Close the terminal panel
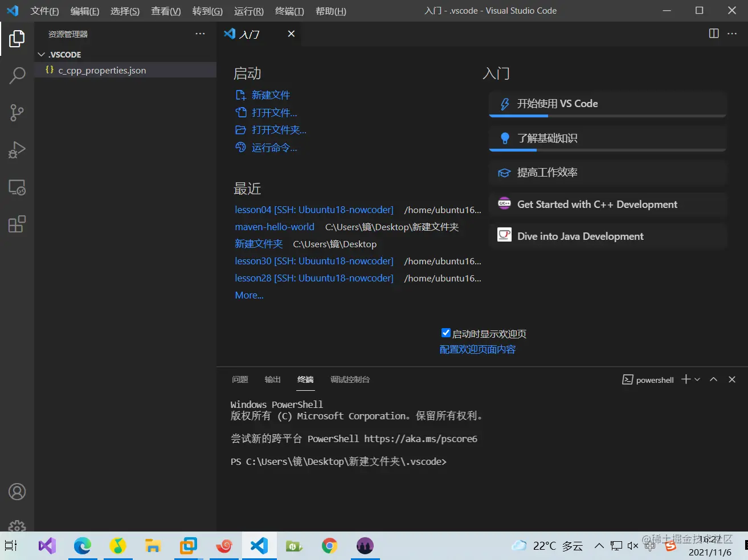This screenshot has height=560, width=748. tap(732, 379)
